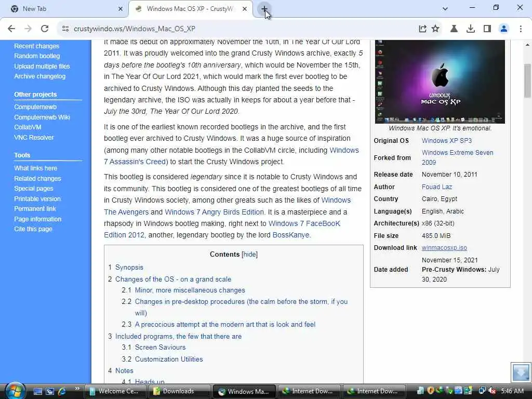Open the user profile avatar

click(x=504, y=29)
